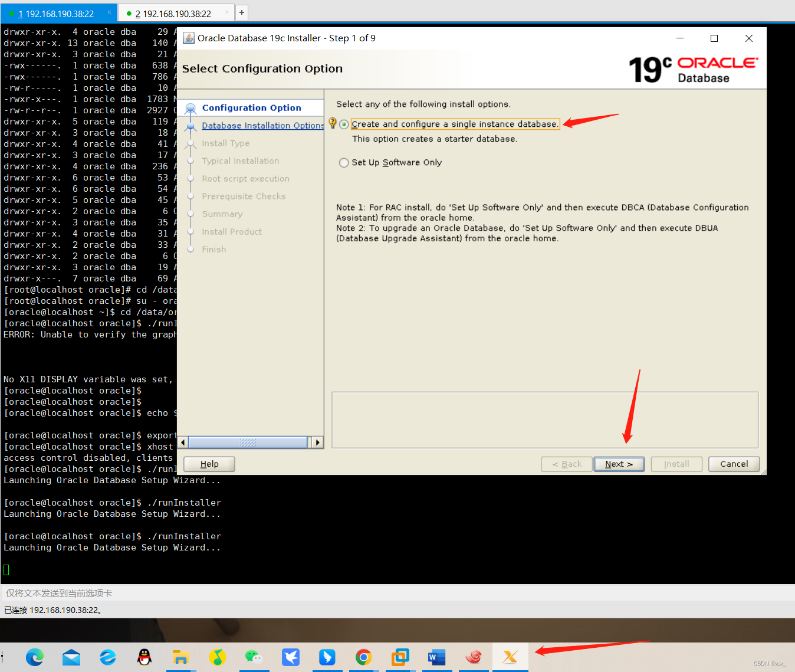The width and height of the screenshot is (795, 672).
Task: Click the connection status text in status bar
Action: [x=52, y=610]
